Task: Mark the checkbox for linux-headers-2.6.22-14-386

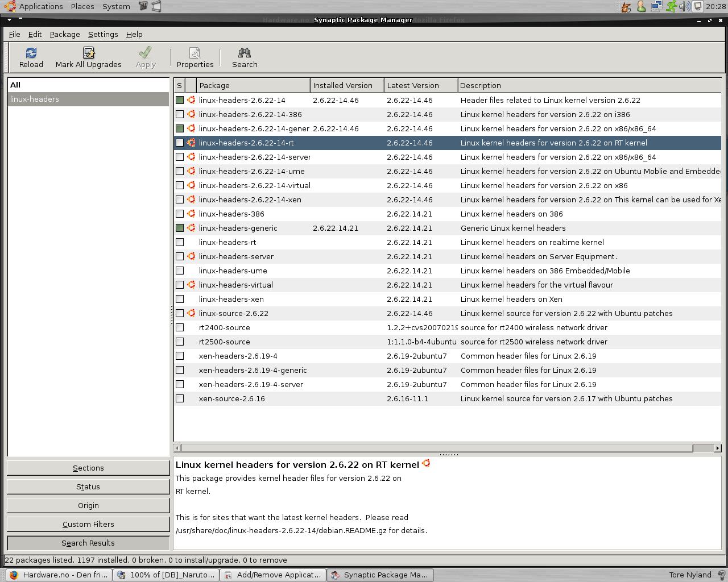Action: click(x=180, y=114)
